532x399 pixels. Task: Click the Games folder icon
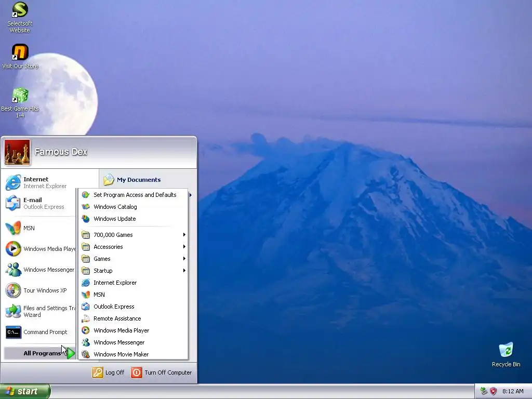[x=86, y=259]
